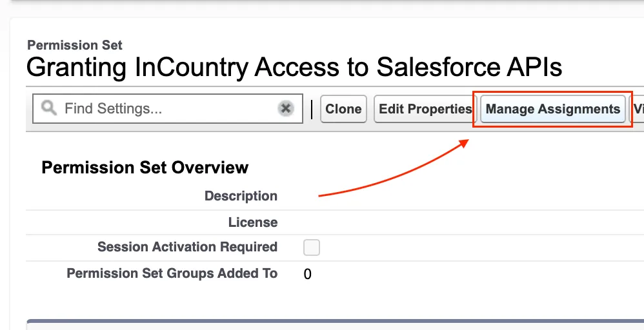The image size is (644, 330).
Task: Click the License field label
Action: (252, 222)
